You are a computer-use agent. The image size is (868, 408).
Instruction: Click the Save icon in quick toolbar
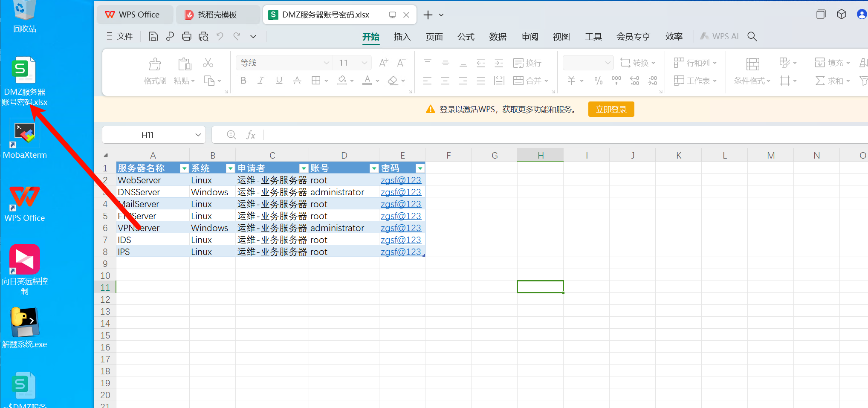point(153,37)
